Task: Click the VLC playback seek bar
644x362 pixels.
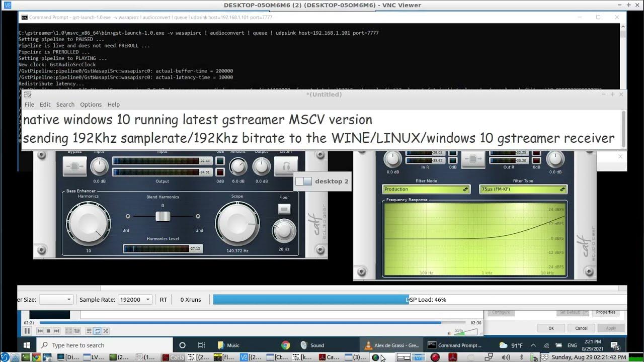Action: click(x=253, y=322)
